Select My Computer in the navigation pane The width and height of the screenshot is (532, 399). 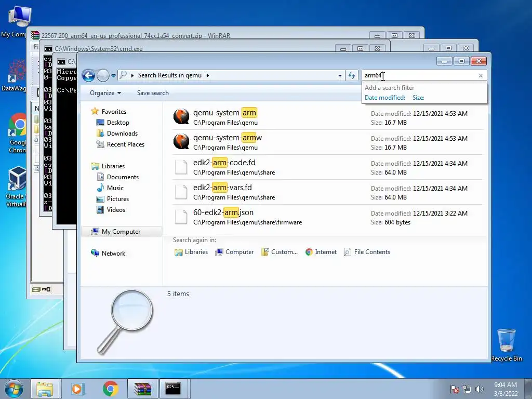point(121,231)
